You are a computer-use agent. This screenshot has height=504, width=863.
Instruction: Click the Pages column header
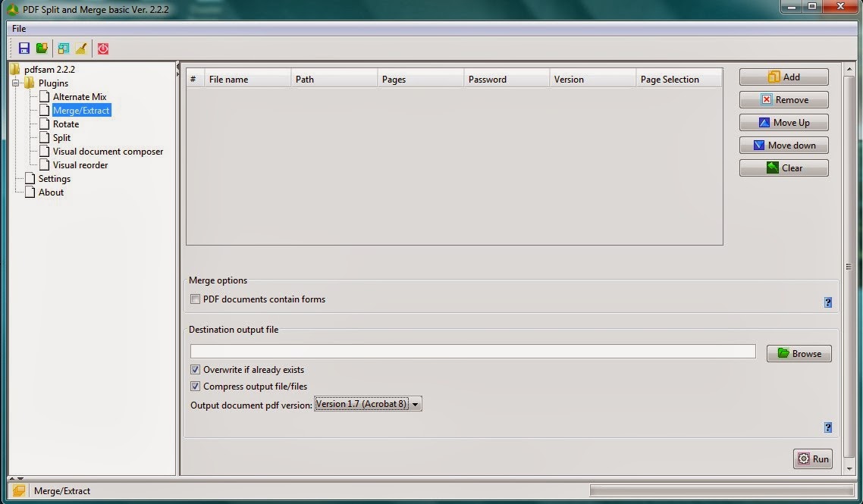(420, 80)
